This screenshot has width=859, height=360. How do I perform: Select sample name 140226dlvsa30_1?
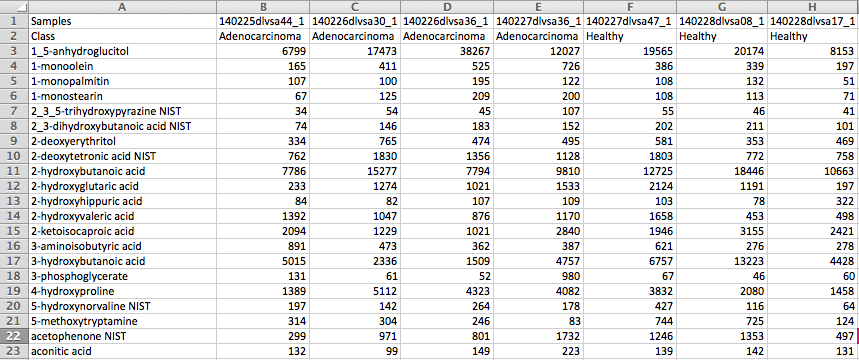pyautogui.click(x=355, y=22)
